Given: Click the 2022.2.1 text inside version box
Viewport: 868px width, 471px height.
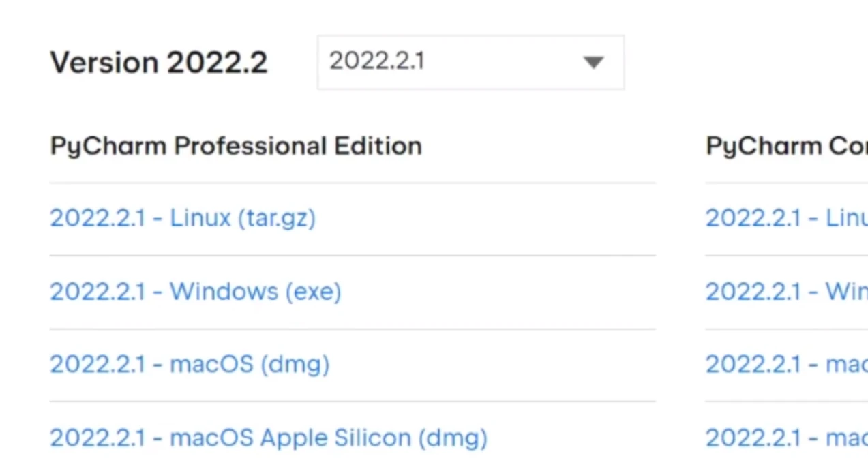Looking at the screenshot, I should [376, 61].
